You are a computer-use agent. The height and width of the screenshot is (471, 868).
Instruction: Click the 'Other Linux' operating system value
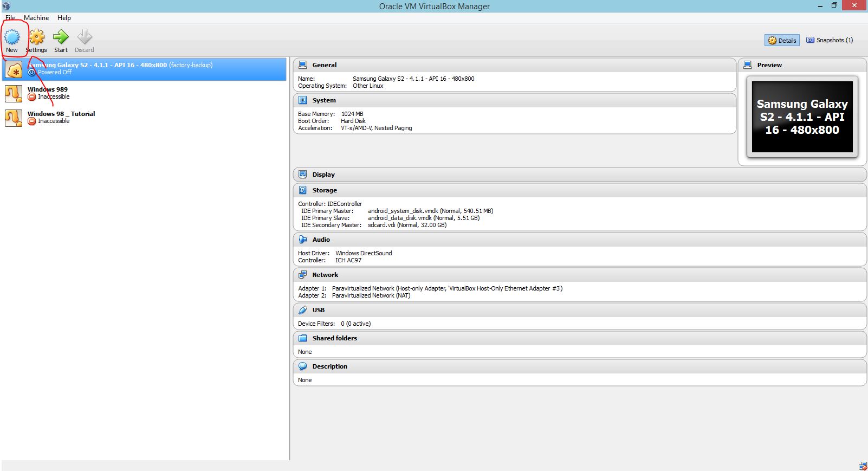click(x=368, y=86)
